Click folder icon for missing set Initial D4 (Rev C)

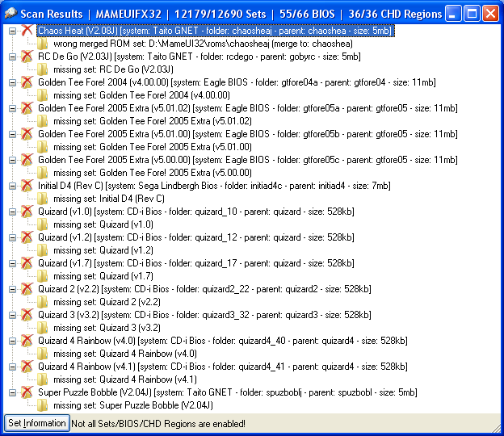pos(43,199)
